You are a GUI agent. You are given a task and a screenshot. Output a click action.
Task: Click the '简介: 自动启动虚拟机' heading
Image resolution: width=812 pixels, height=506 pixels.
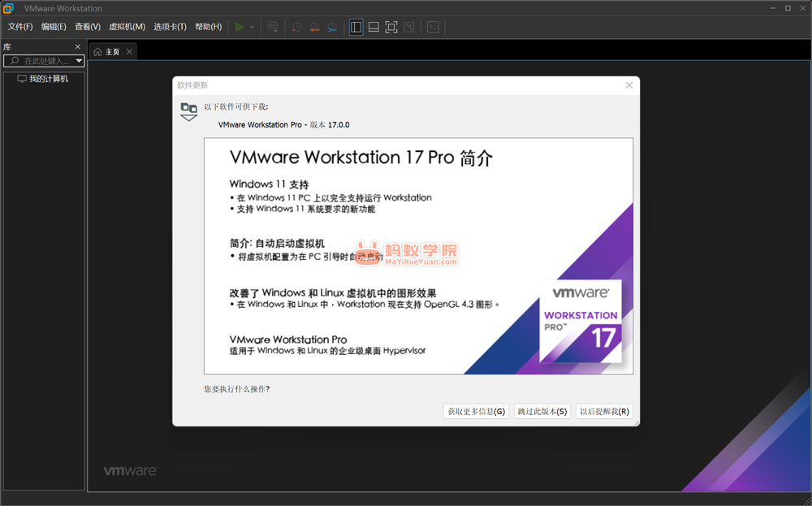pos(277,244)
